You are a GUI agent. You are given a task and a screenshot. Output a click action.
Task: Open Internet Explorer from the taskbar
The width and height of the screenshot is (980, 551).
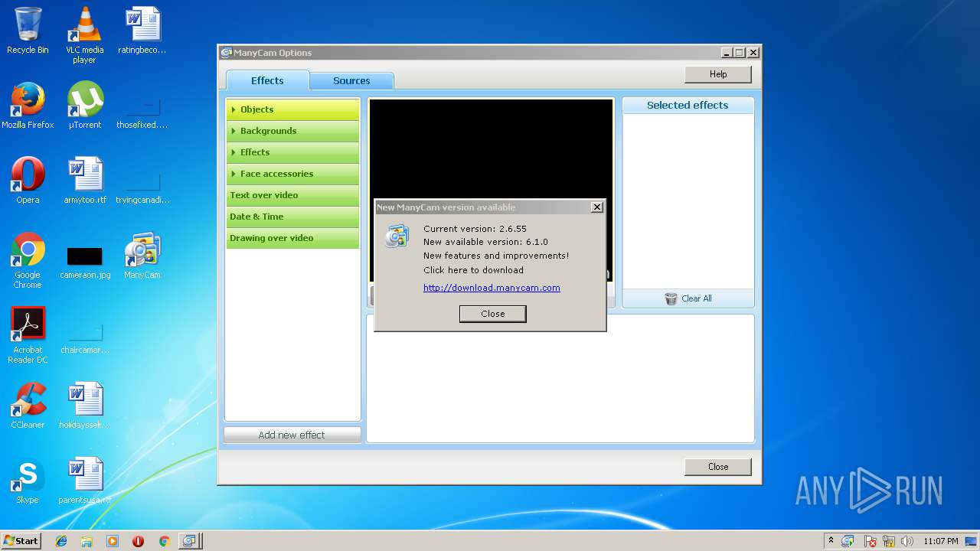click(61, 541)
